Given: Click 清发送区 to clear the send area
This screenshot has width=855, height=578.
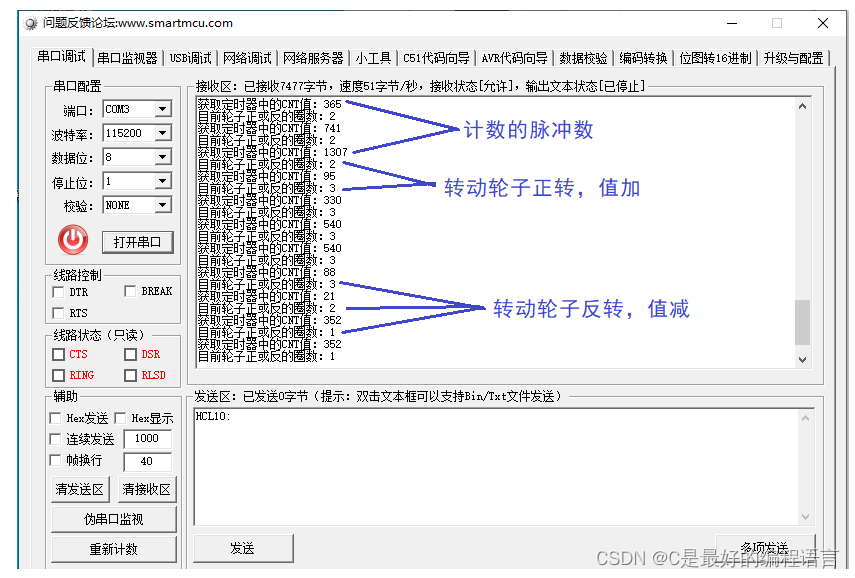Looking at the screenshot, I should point(80,489).
